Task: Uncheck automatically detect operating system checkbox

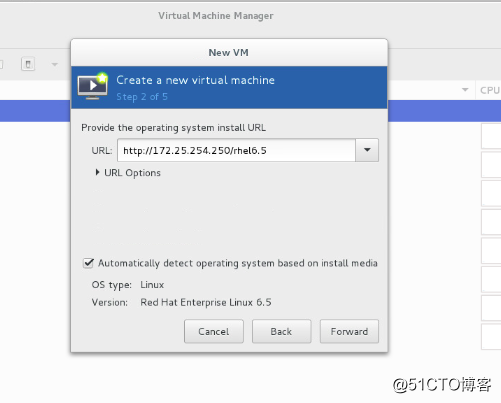Action: (88, 263)
